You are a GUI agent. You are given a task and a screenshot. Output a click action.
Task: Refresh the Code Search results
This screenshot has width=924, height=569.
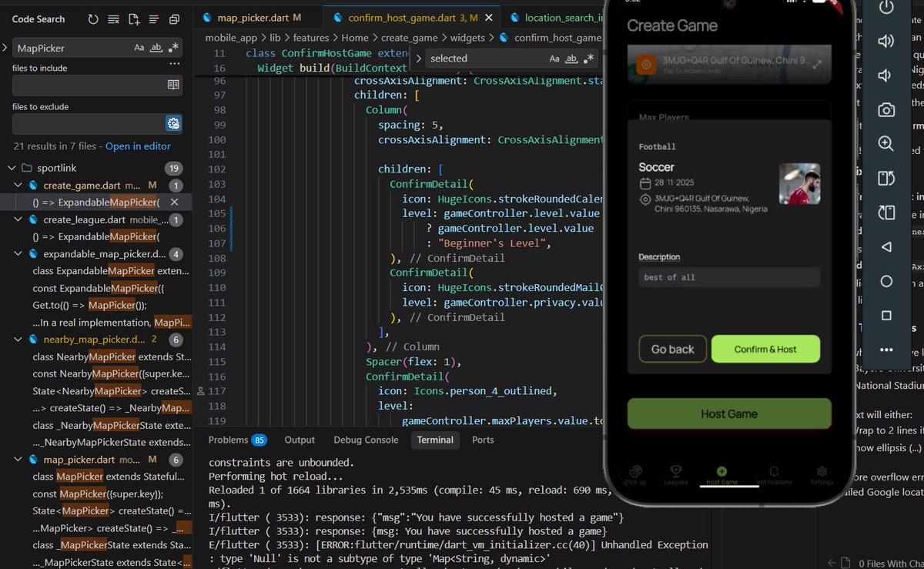[93, 19]
